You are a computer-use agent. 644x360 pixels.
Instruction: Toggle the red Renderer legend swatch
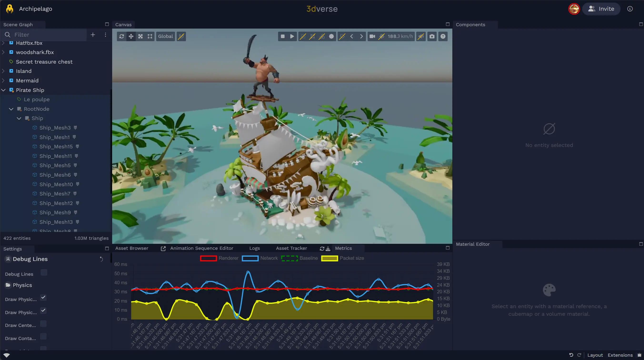208,258
